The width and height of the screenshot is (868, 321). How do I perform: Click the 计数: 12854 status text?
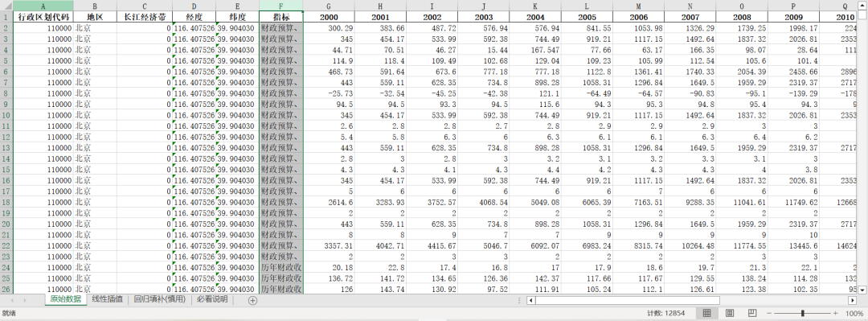(666, 314)
